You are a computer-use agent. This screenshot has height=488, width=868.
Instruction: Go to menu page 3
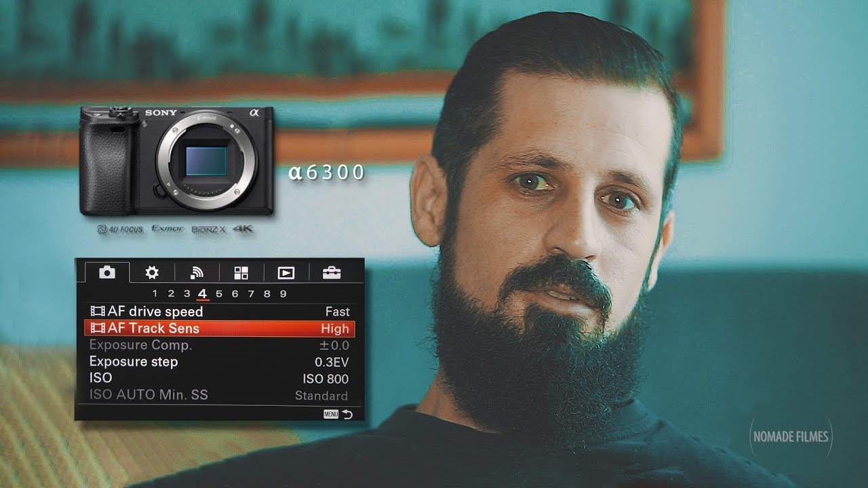point(186,293)
